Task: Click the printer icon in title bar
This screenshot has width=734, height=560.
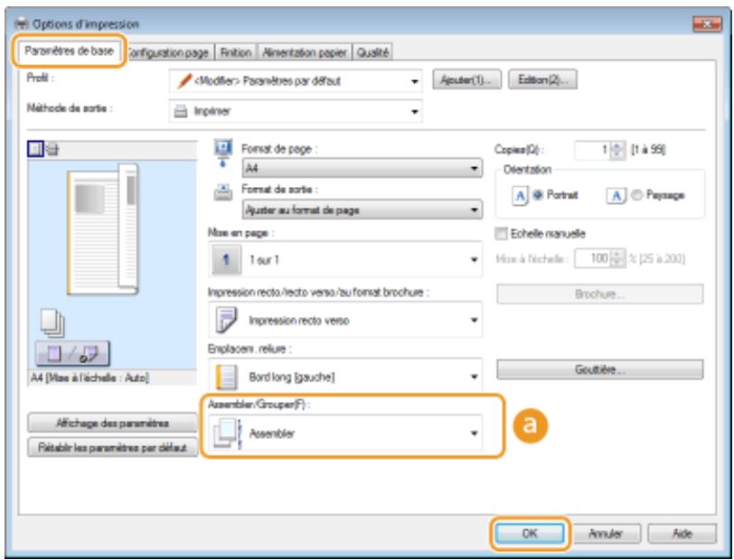Action: [x=23, y=23]
